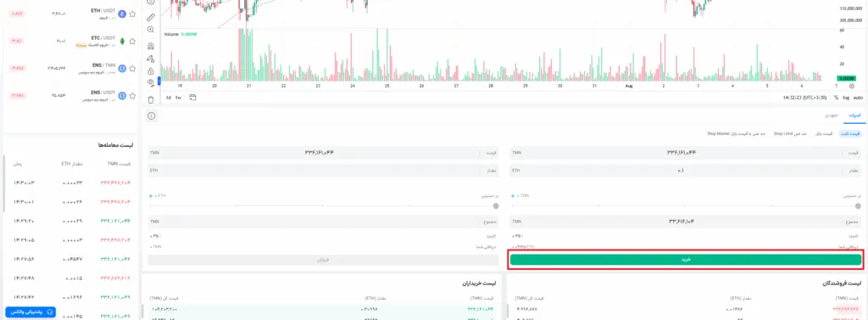This screenshot has width=868, height=320.
Task: Edit the buy total field 33,616,104
Action: coord(685,222)
